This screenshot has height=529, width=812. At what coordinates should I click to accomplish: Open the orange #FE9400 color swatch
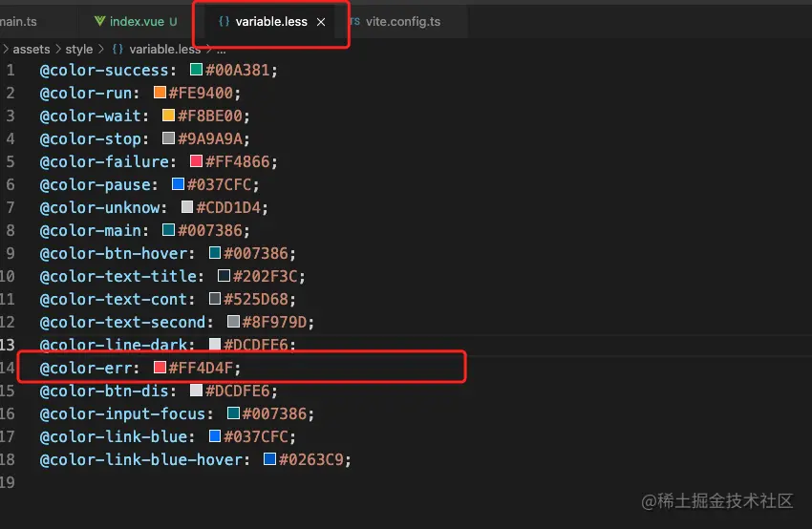[x=160, y=92]
